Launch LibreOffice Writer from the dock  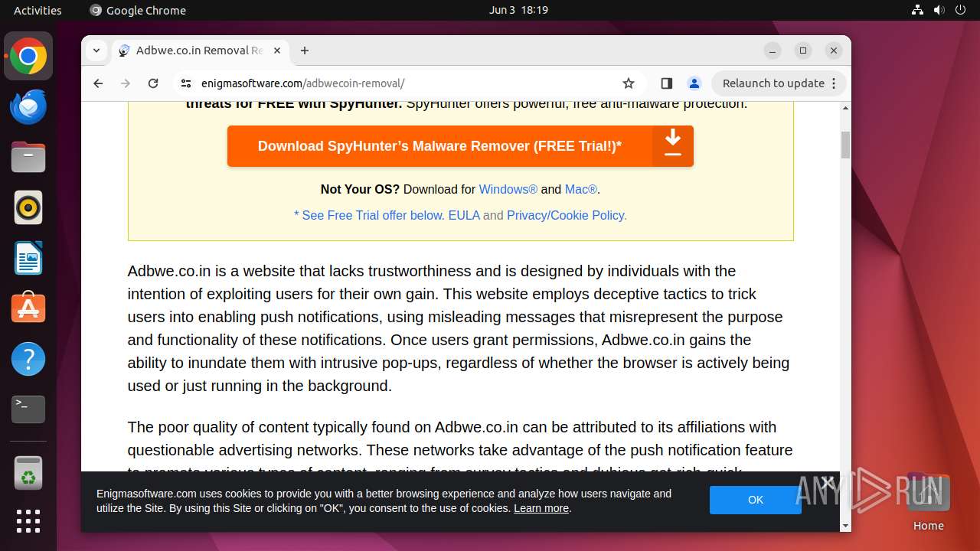pos(28,258)
